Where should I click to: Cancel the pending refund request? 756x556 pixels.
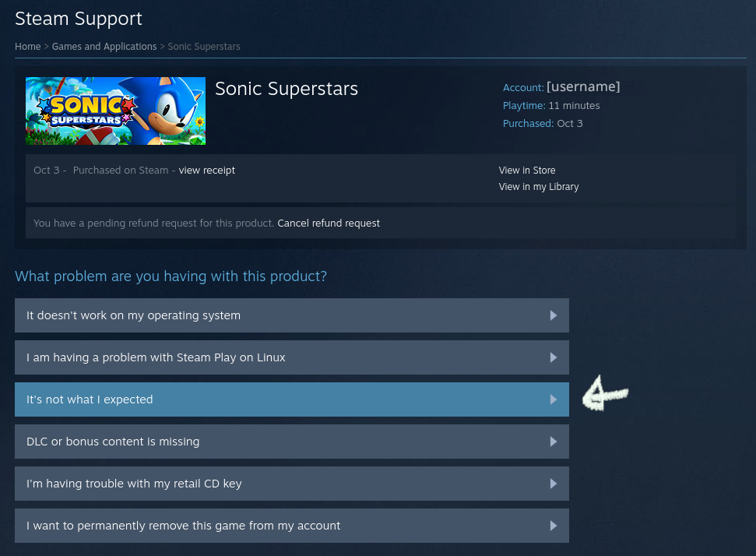coord(329,223)
